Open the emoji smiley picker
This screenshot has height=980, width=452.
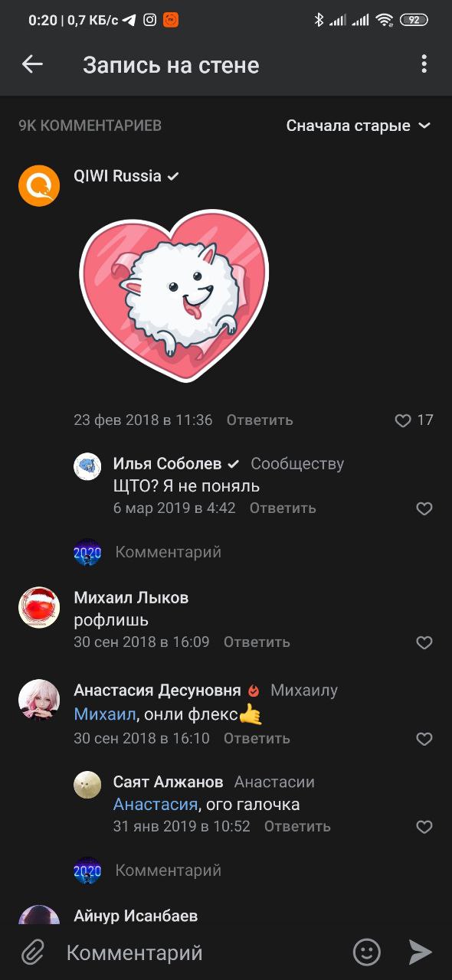[367, 952]
